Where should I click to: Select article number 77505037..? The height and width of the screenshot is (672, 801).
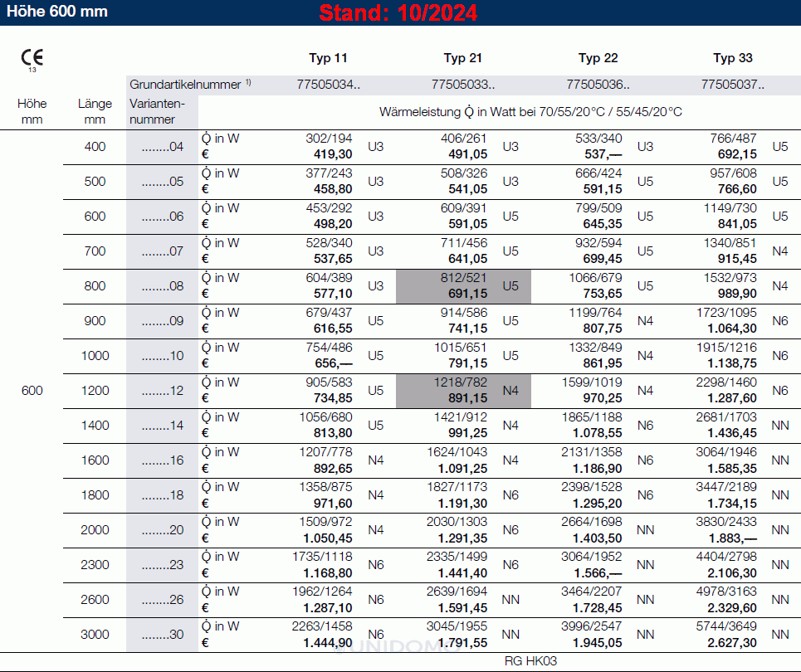tap(733, 85)
